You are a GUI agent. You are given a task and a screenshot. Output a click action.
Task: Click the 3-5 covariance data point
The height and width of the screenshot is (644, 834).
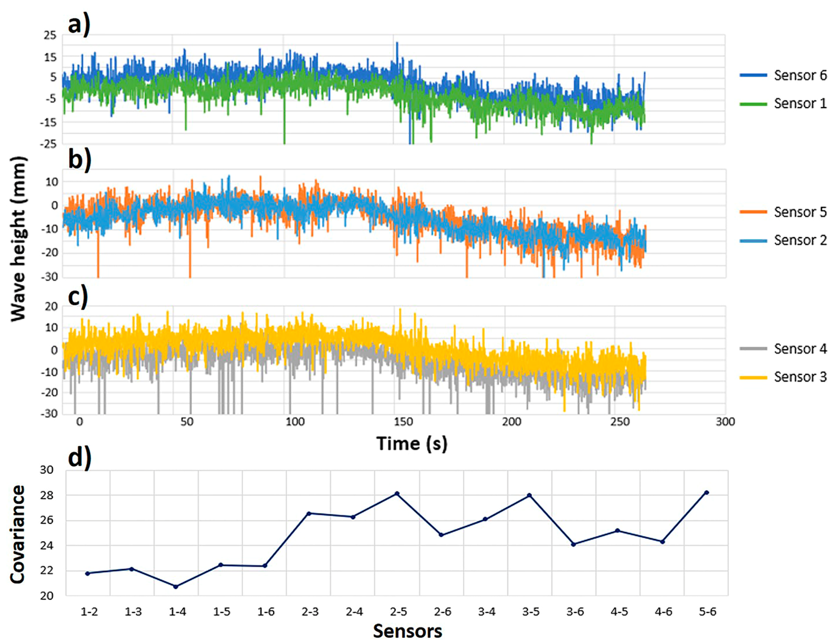(x=529, y=495)
